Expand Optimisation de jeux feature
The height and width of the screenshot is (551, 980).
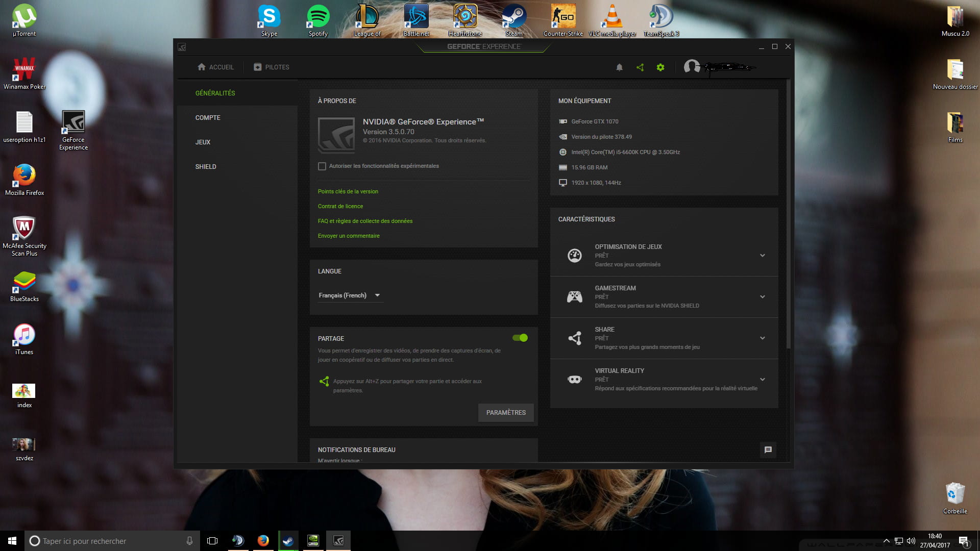pos(762,256)
